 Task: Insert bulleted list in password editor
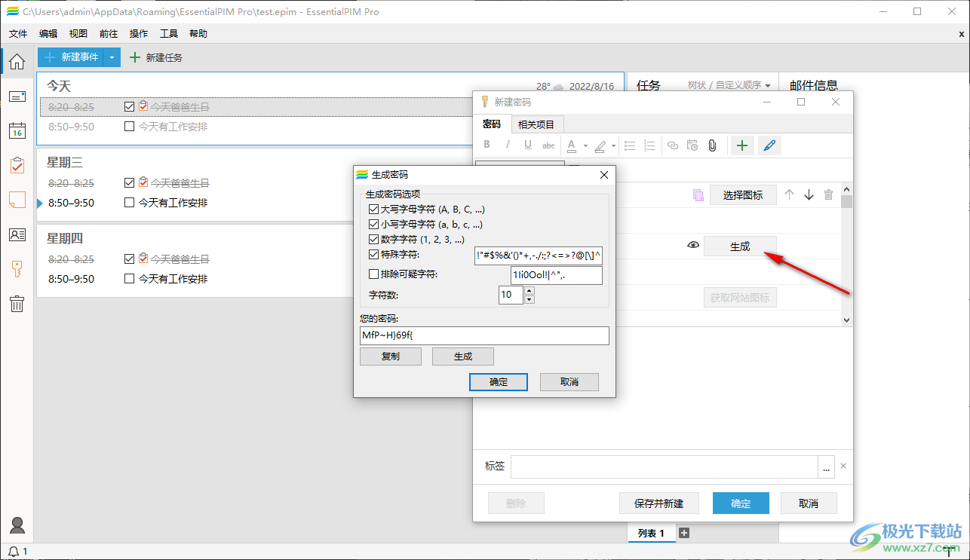pyautogui.click(x=630, y=145)
